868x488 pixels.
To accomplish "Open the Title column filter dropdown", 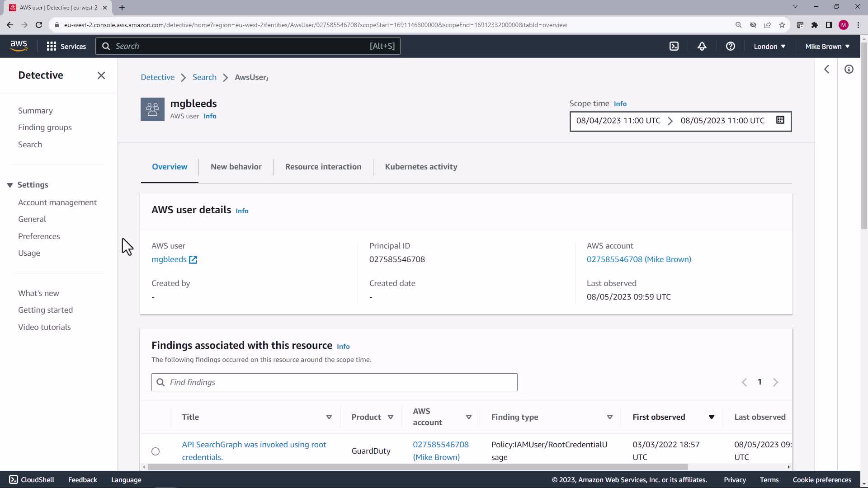I will (329, 417).
